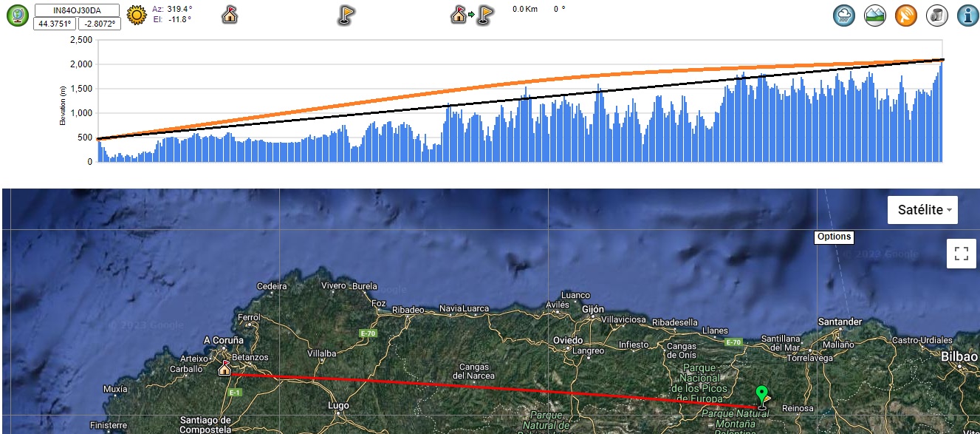Viewport: 980px width, 434px height.
Task: Click the longitude field -2.8072°
Action: 99,23
